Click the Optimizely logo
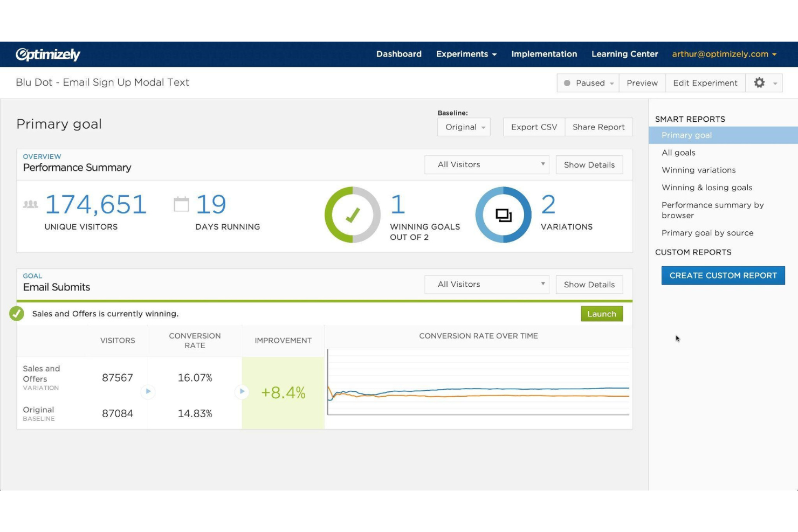 [47, 54]
